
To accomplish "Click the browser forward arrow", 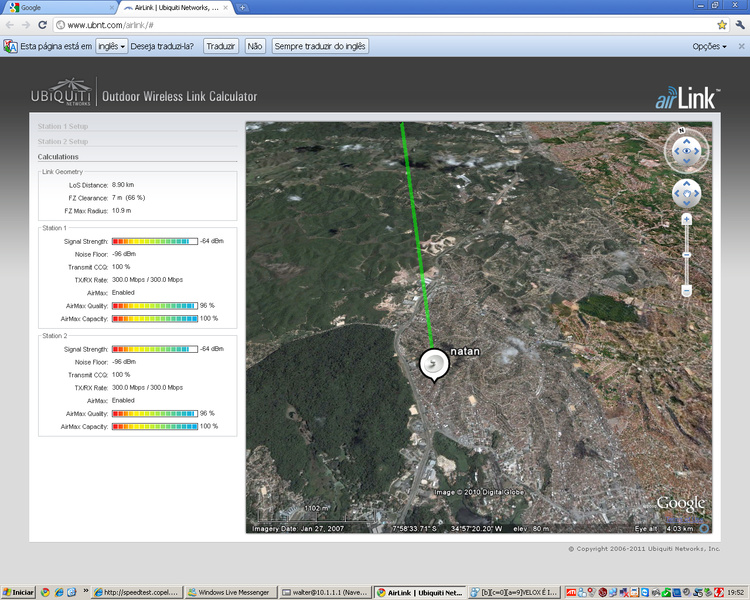I will [26, 25].
